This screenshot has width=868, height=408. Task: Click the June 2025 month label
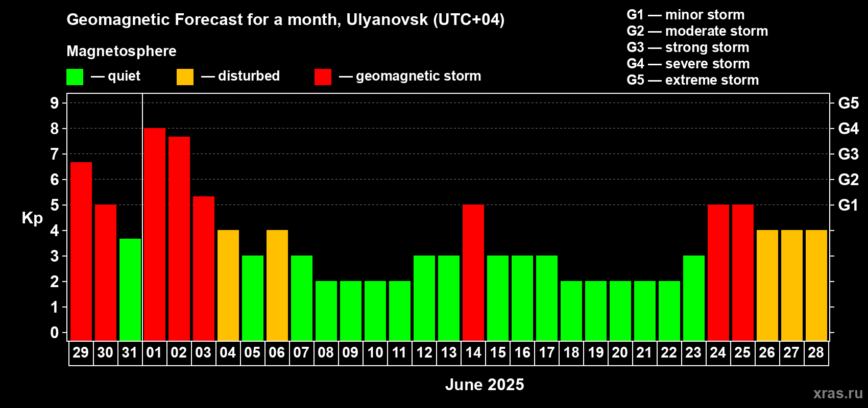pyautogui.click(x=485, y=385)
